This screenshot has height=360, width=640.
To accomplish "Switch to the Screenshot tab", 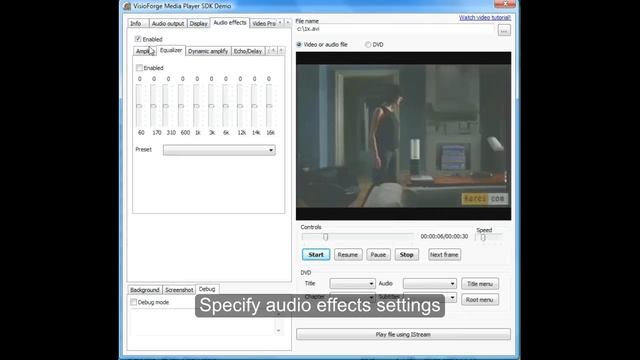I will coord(179,290).
